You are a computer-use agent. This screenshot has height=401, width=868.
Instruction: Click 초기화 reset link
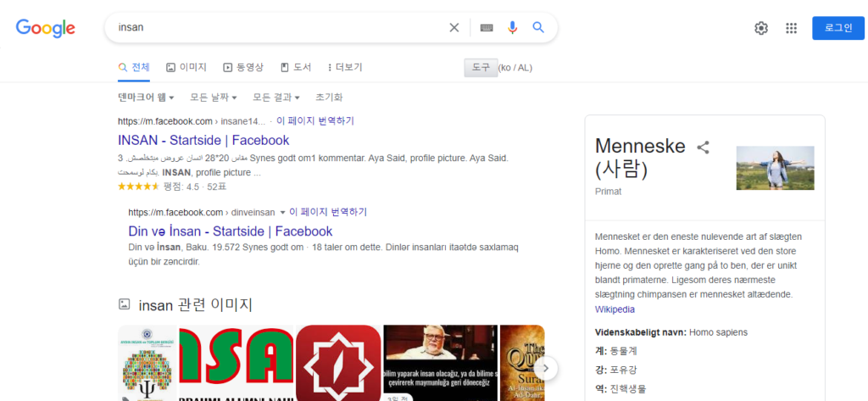pos(329,97)
